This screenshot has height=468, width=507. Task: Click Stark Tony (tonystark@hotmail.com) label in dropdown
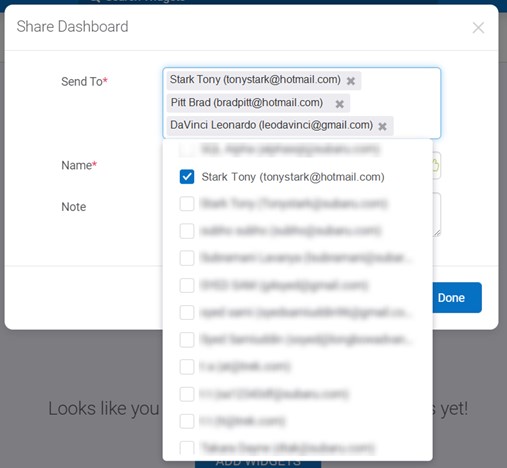pos(293,177)
